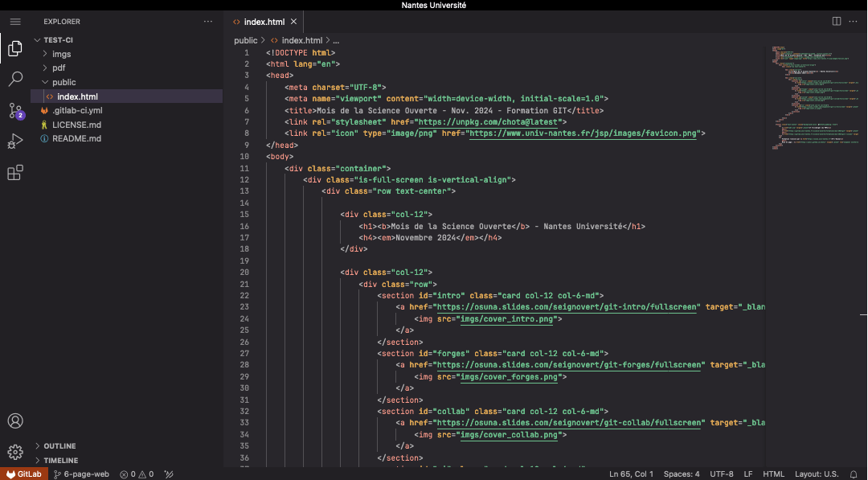Click the breadcrumb ellipsis segment

coord(336,40)
